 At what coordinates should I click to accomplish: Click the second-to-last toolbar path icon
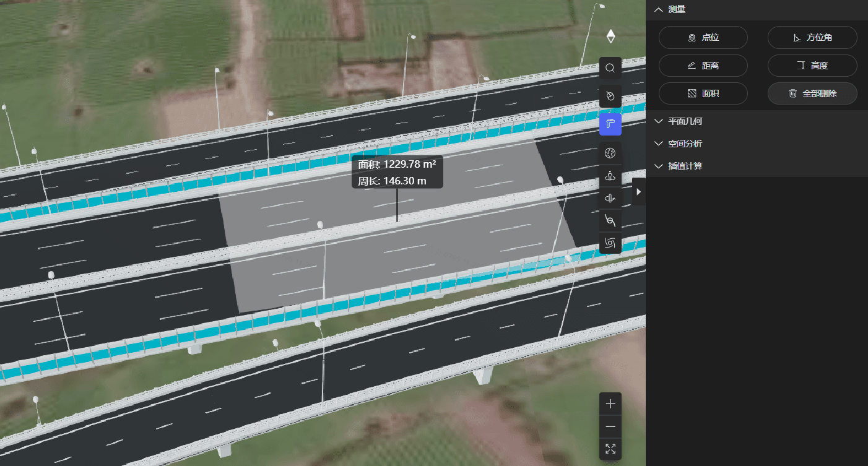610,220
